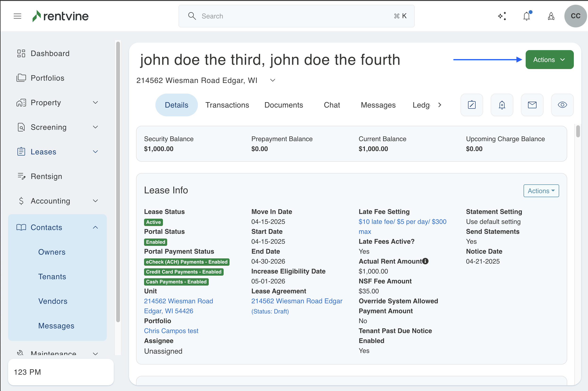Open the late fee setting link
Screen dimensions: 588x391
[402, 222]
